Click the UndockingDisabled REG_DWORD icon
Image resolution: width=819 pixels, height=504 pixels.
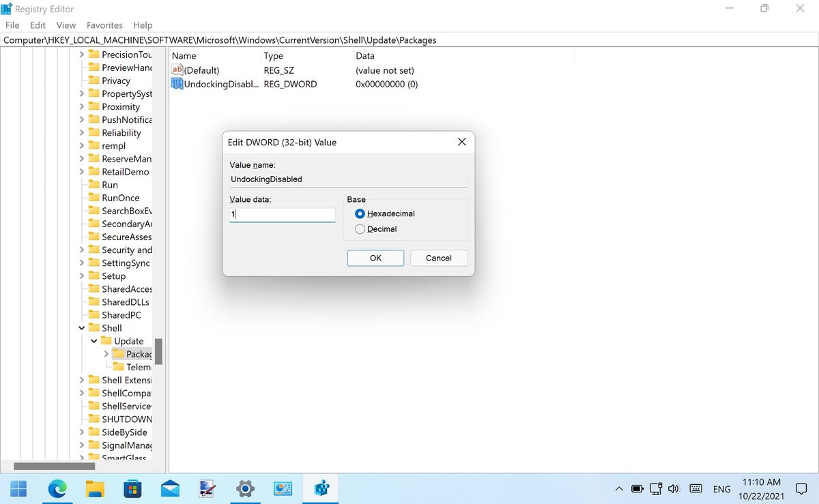tap(177, 84)
